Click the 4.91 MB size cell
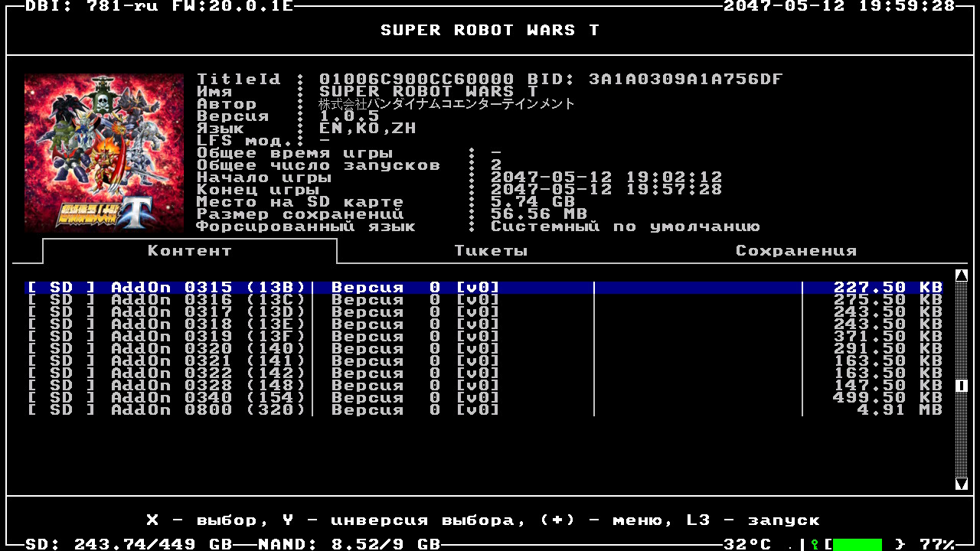The image size is (980, 551). pyautogui.click(x=899, y=410)
